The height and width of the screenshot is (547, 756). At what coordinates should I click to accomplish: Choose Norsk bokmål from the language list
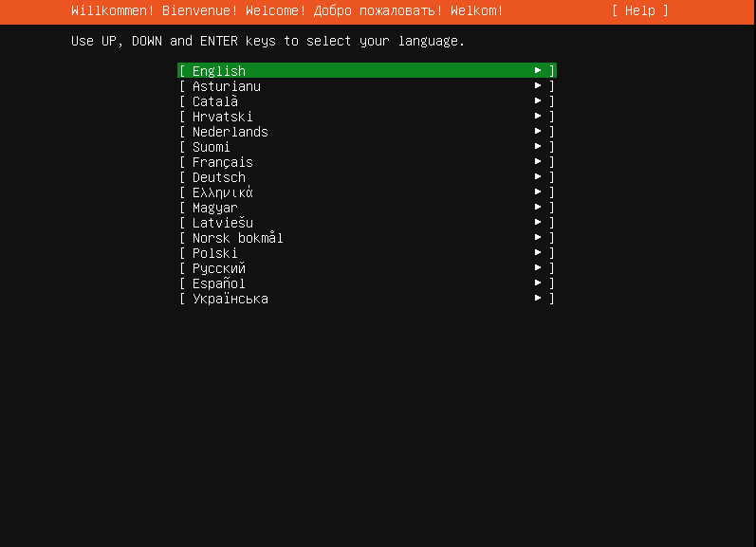(x=367, y=238)
